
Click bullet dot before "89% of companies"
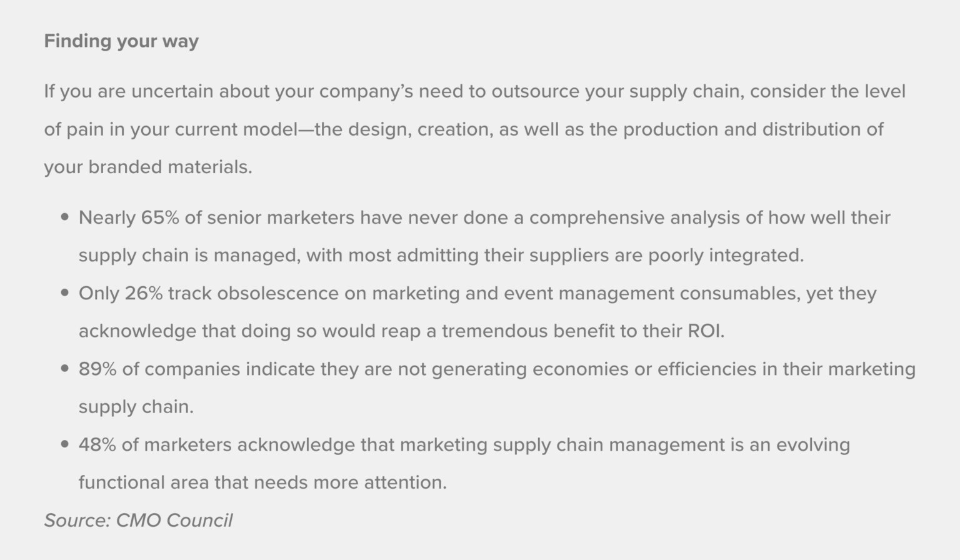pyautogui.click(x=65, y=369)
